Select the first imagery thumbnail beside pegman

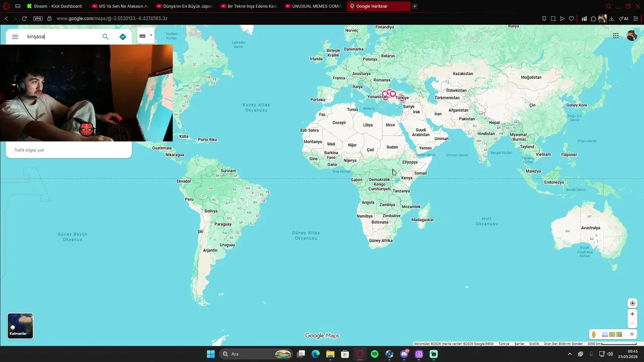pos(605,334)
